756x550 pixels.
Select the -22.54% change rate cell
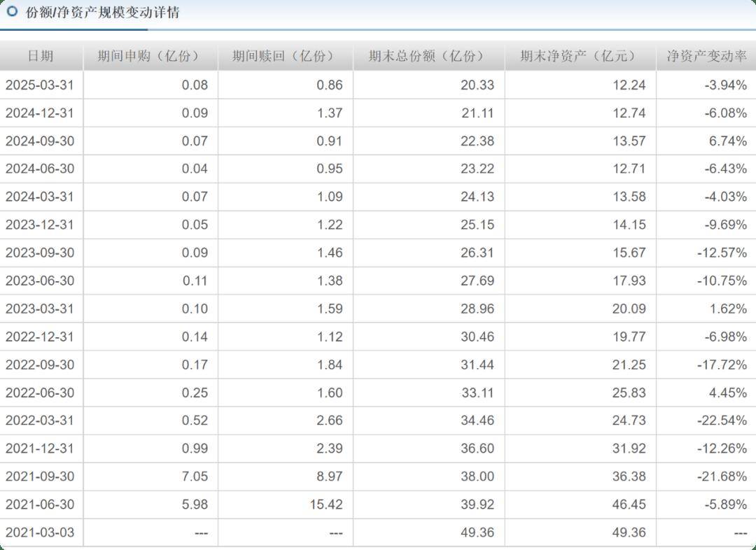pyautogui.click(x=722, y=421)
